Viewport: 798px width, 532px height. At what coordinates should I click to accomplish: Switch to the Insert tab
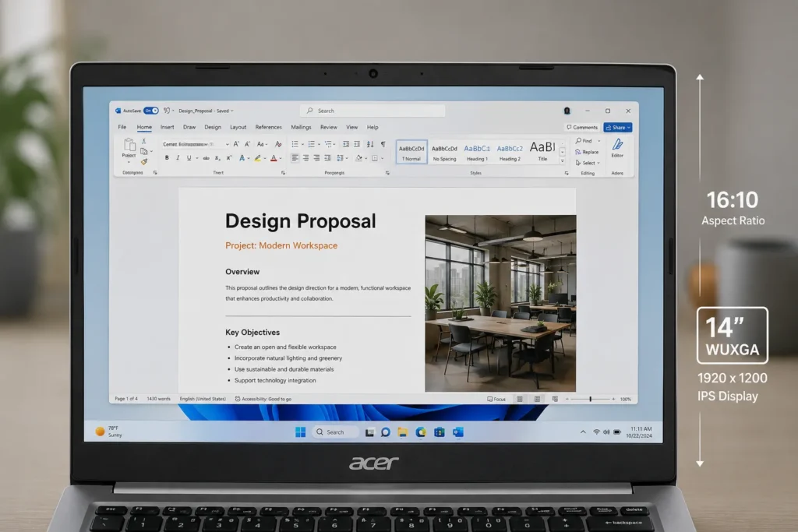167,127
